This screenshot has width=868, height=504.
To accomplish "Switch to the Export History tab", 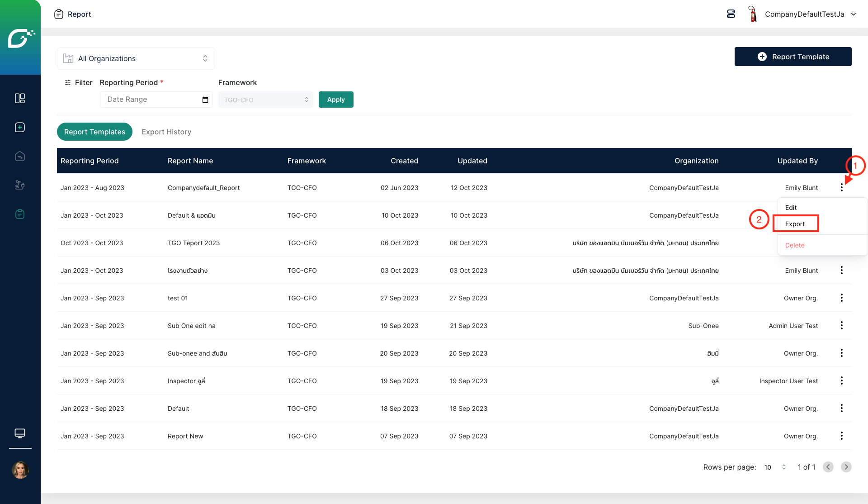I will pyautogui.click(x=166, y=132).
